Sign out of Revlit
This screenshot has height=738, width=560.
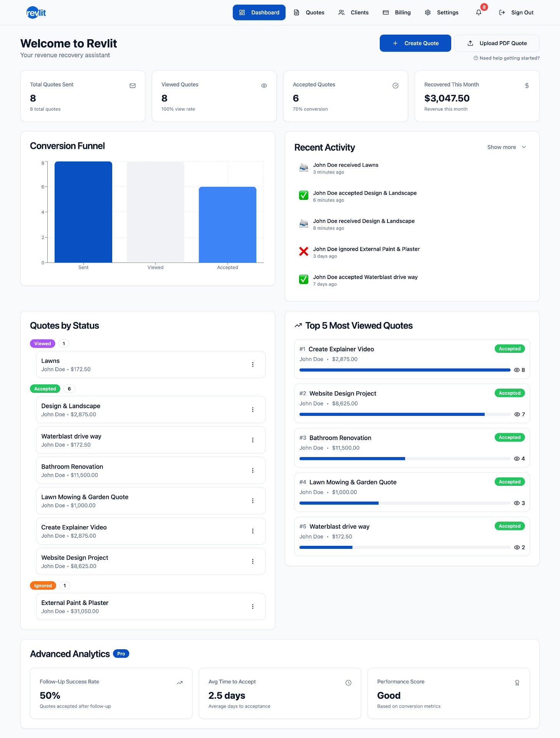click(x=516, y=12)
